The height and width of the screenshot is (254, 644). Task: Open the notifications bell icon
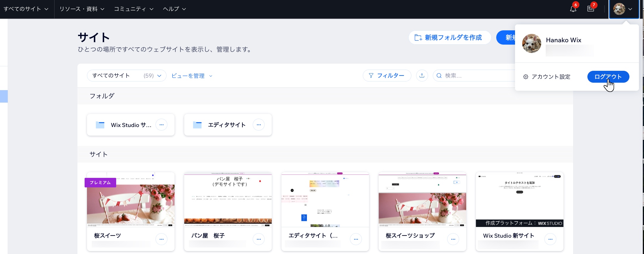573,9
